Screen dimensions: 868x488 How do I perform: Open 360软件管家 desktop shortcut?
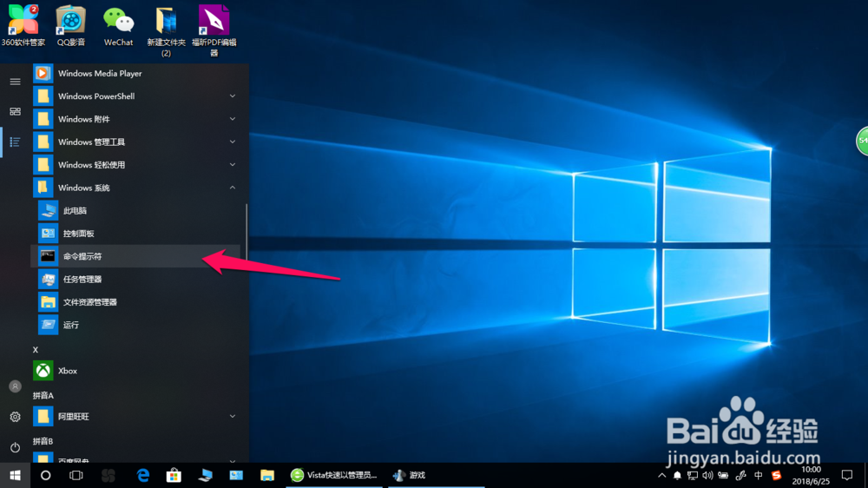23,25
